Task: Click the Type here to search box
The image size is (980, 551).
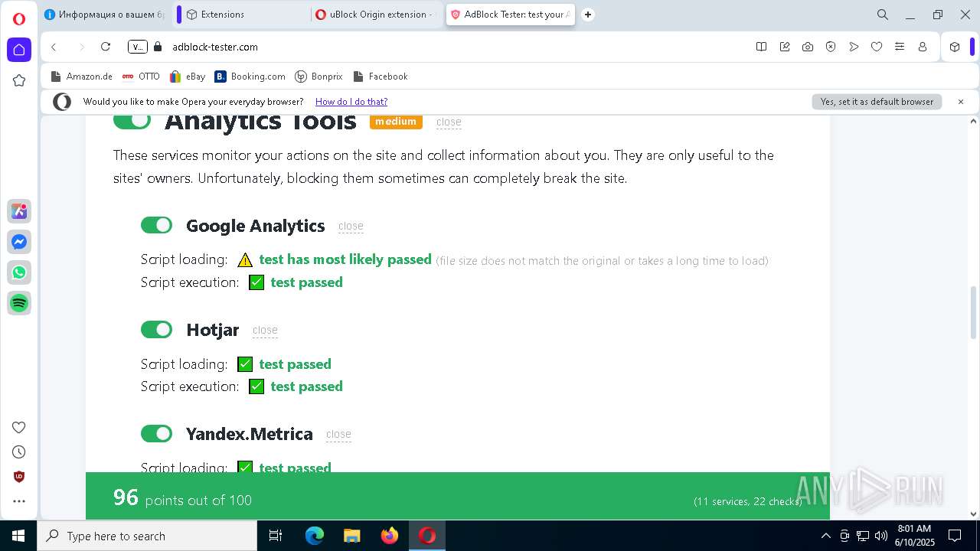Action: [x=147, y=536]
